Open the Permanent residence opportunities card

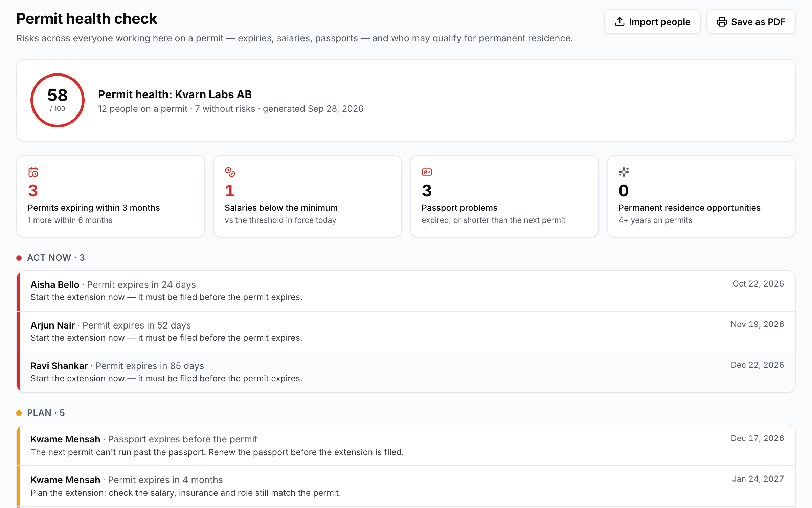click(x=701, y=196)
